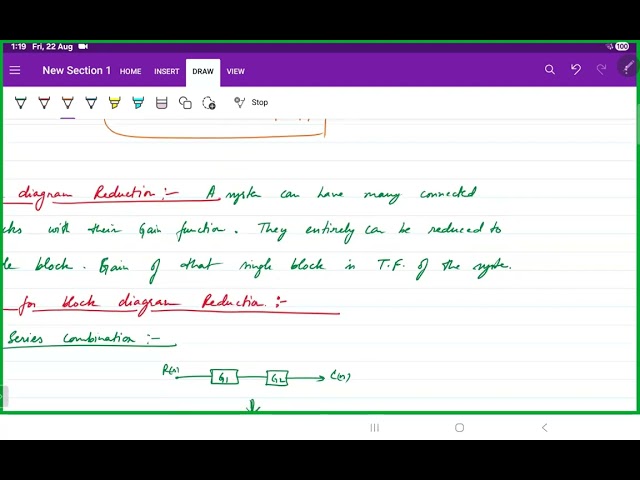Open the hamburger navigation menu
Image resolution: width=640 pixels, height=480 pixels.
[x=15, y=70]
